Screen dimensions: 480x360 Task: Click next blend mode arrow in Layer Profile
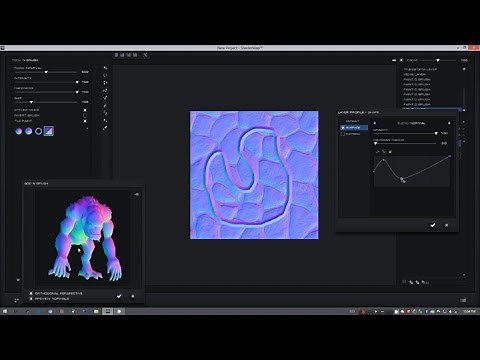[449, 123]
